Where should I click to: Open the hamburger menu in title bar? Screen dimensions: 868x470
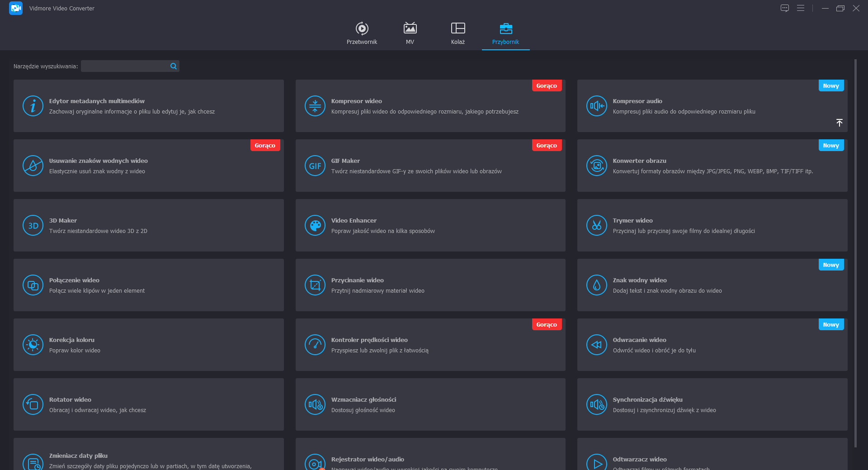click(x=801, y=8)
